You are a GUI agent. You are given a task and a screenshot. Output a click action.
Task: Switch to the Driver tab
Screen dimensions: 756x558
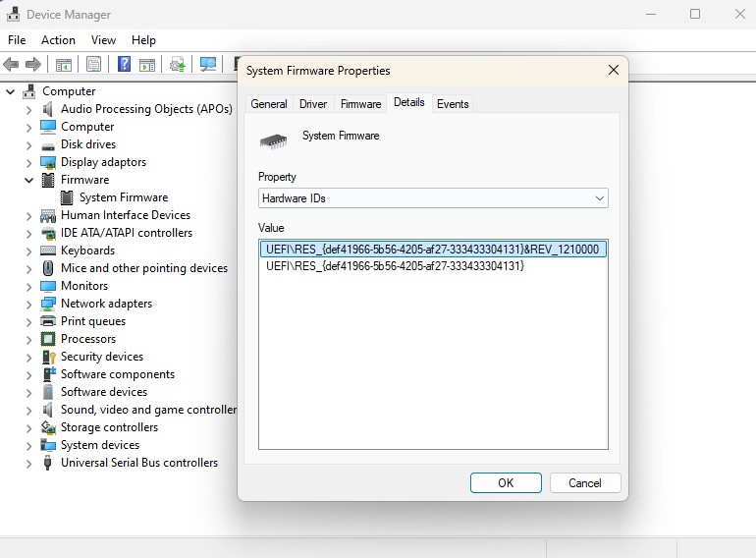pyautogui.click(x=313, y=104)
